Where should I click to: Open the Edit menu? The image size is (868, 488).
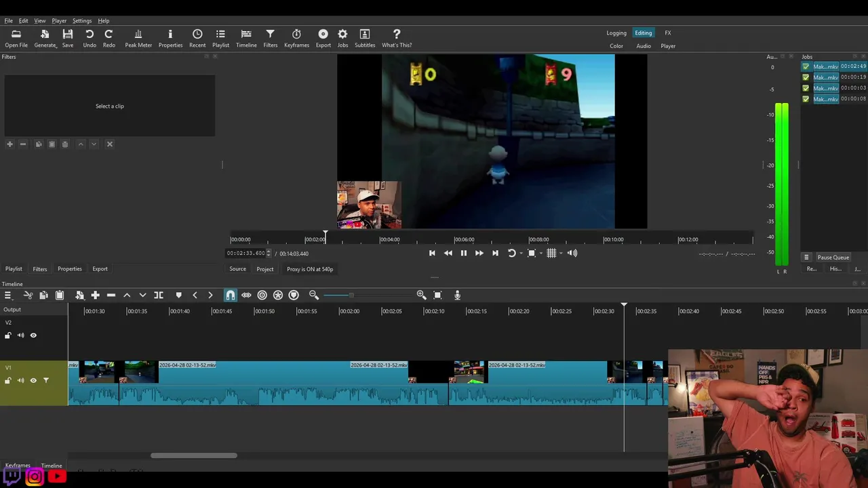coord(23,21)
